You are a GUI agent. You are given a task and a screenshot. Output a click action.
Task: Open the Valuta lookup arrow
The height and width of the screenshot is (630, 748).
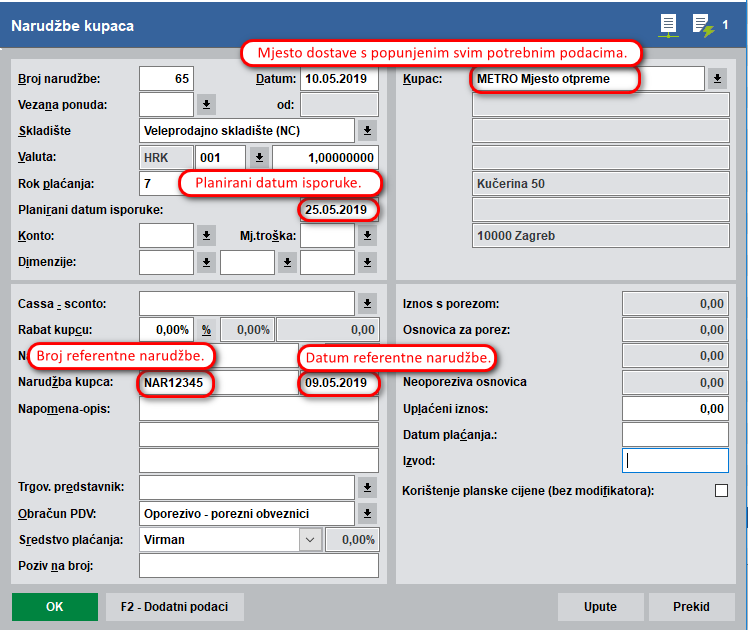pos(259,157)
